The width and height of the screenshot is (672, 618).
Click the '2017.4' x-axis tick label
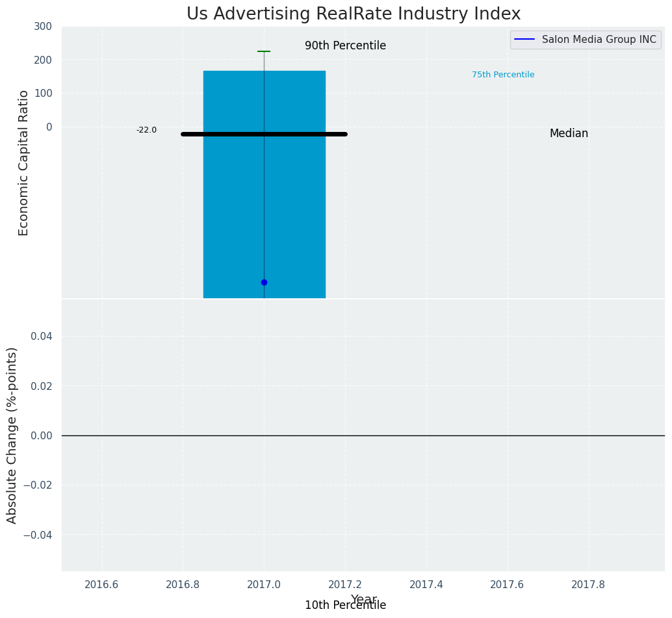[427, 585]
